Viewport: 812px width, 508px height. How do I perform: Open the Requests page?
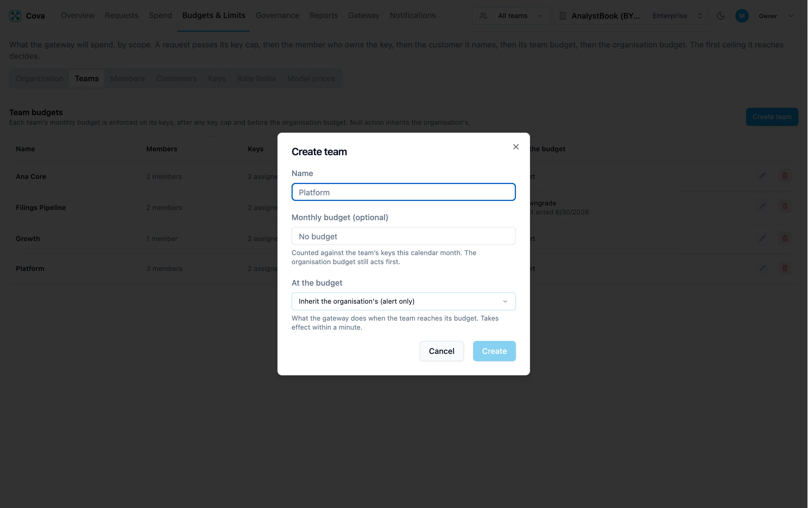click(x=122, y=16)
